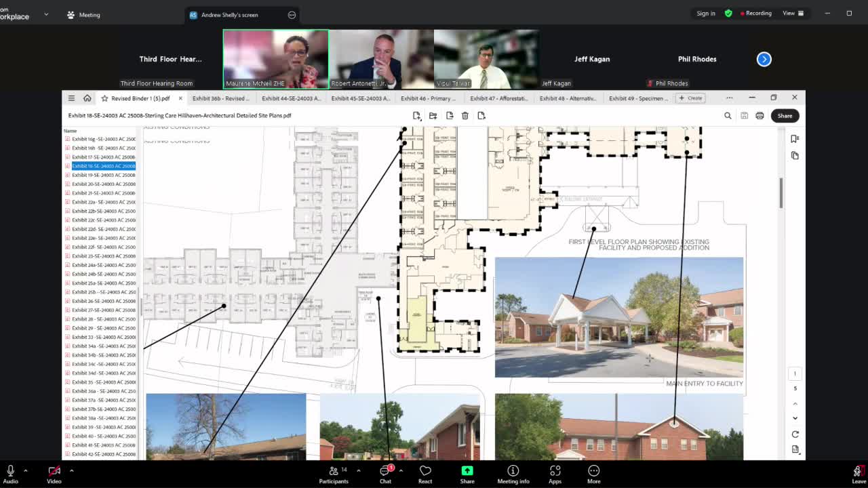Screen dimensions: 868x488
Task: Expand video options arrow next to Video
Action: 71,470
